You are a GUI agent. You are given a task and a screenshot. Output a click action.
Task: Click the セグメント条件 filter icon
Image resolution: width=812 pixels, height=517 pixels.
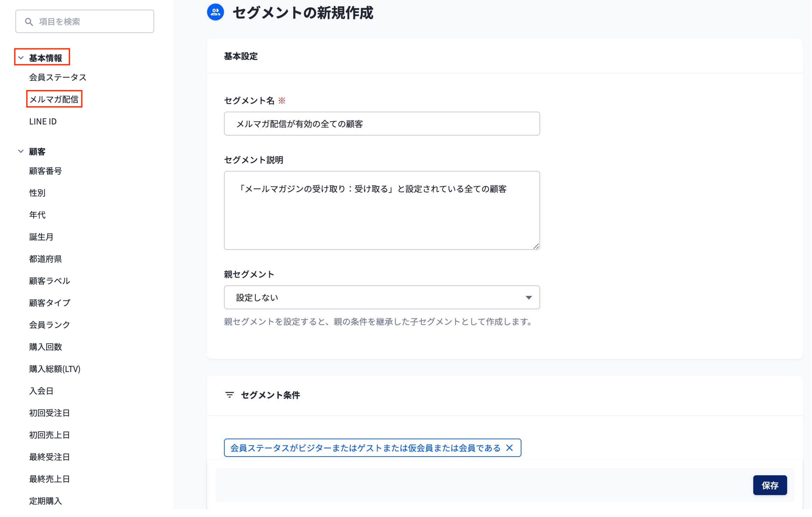(229, 395)
